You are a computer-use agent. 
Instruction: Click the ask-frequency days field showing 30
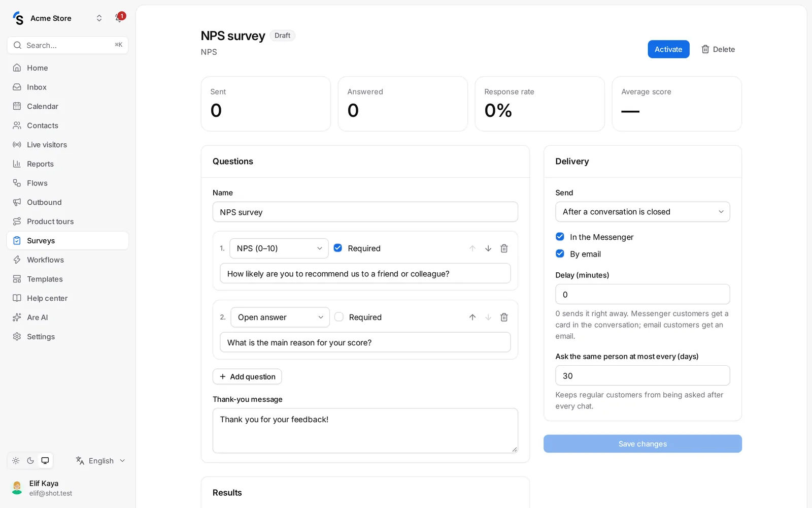[x=642, y=376]
